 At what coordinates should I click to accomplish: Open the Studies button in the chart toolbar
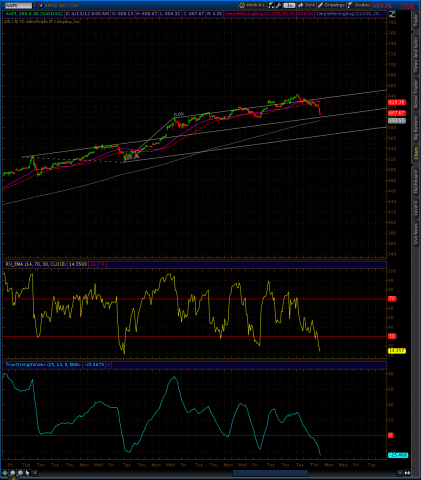[x=359, y=5]
